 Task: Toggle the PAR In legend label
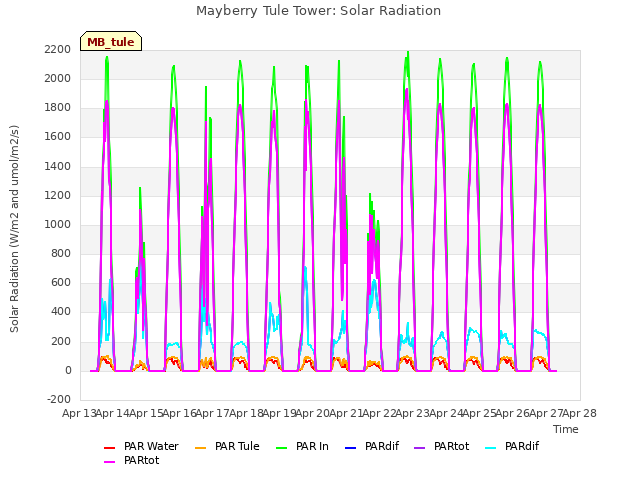(312, 447)
